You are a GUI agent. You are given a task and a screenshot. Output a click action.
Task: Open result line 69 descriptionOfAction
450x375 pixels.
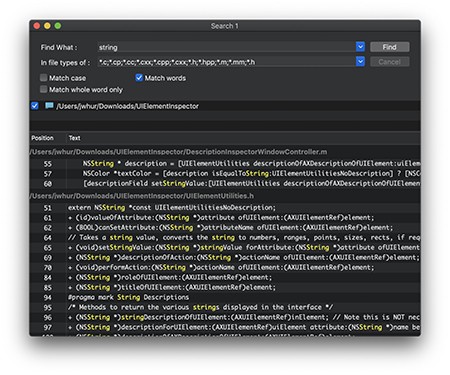(x=225, y=258)
